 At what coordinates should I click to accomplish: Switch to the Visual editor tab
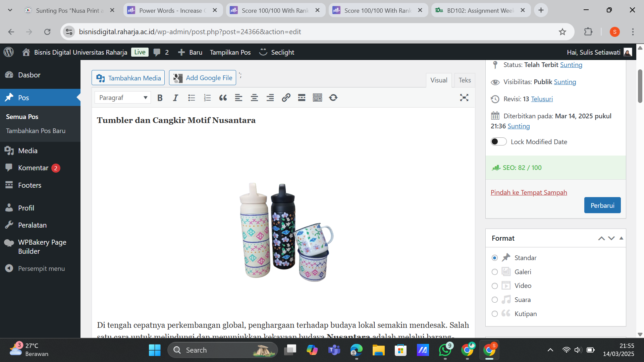[x=439, y=80]
